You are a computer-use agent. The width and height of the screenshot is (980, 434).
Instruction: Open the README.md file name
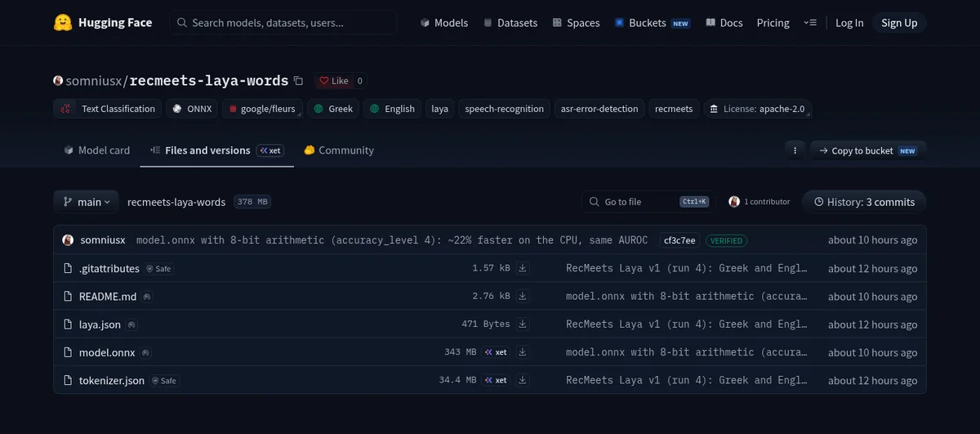(x=108, y=296)
